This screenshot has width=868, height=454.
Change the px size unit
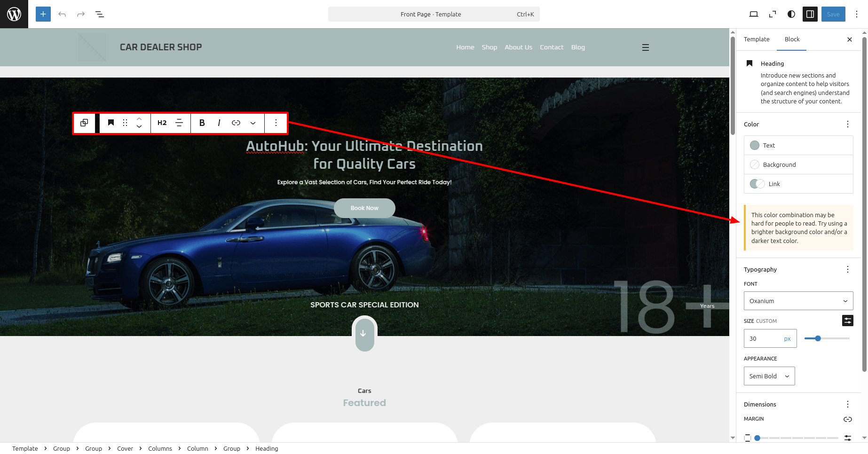pos(788,338)
